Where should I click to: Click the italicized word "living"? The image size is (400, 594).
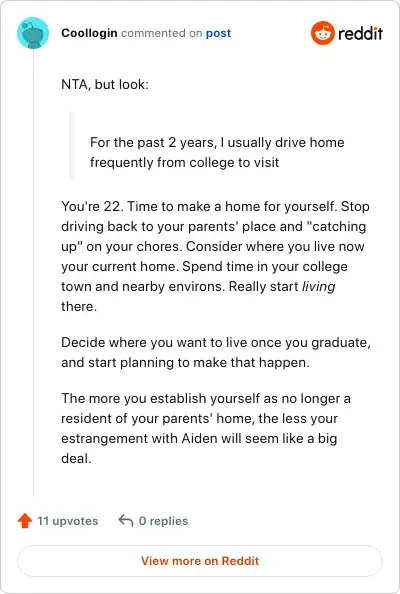click(x=319, y=286)
